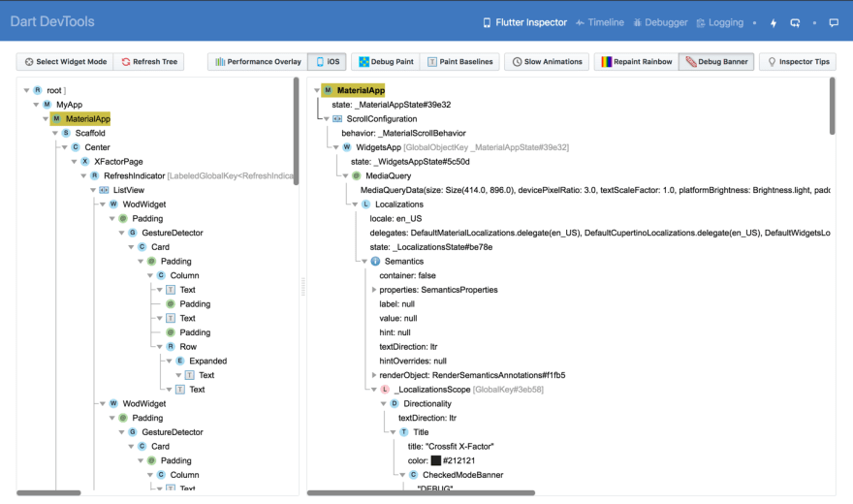Click the R icon beside RefreshIndicator

(94, 175)
